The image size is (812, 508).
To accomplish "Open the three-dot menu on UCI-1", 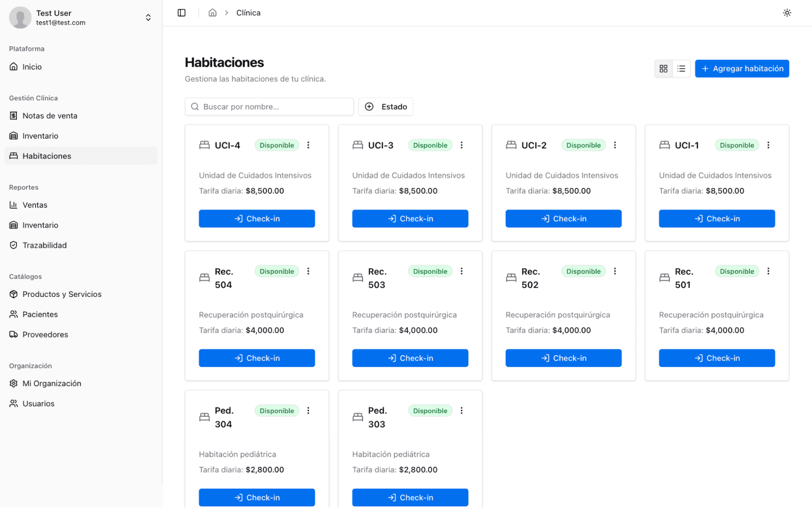I will point(768,145).
